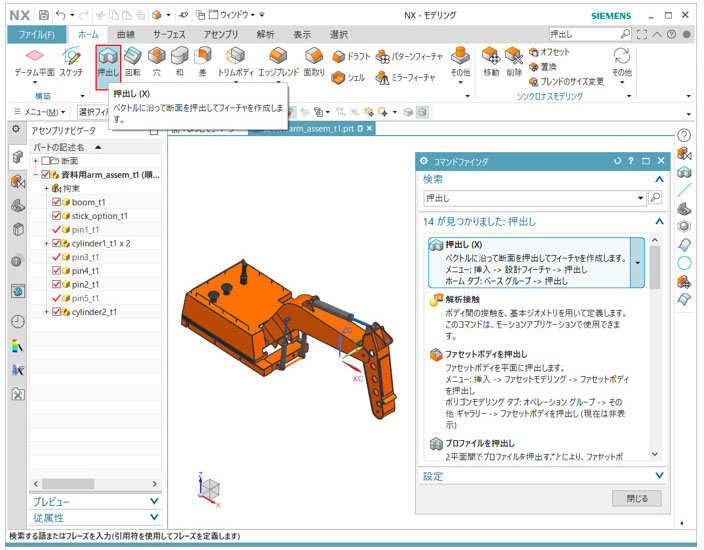Open the History clock icon in sidebar
The image size is (704, 550).
tap(18, 321)
